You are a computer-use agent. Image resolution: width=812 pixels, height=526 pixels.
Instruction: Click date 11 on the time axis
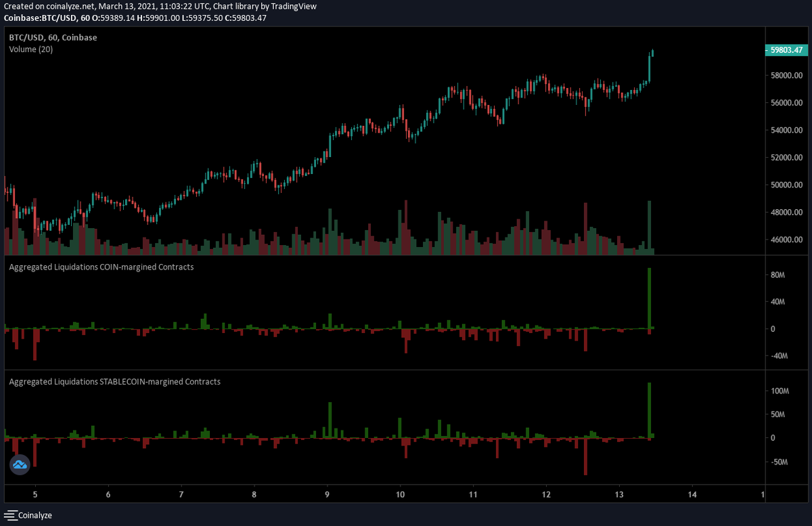474,495
